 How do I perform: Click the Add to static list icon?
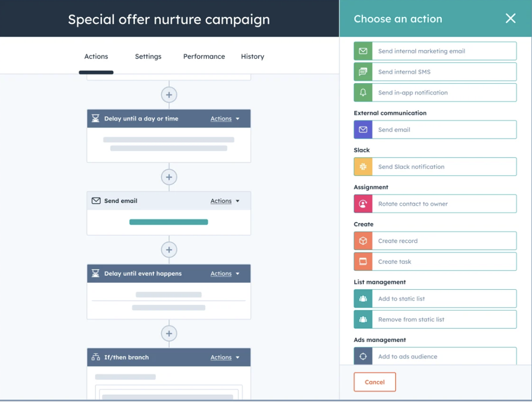click(363, 298)
